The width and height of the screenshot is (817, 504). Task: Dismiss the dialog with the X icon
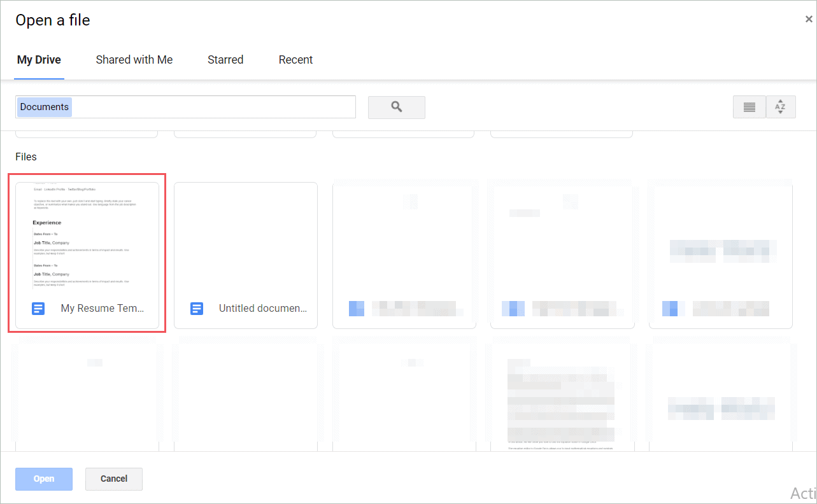click(808, 18)
